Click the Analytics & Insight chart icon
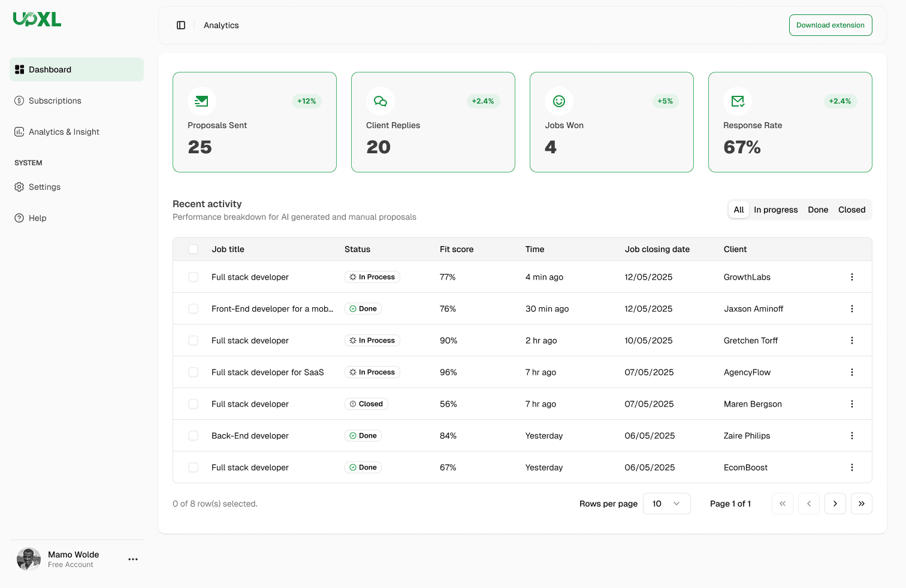 [x=19, y=132]
